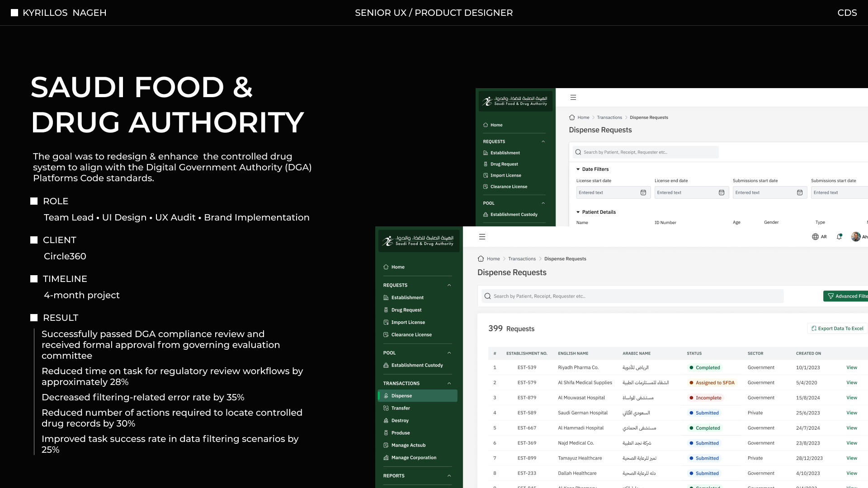The width and height of the screenshot is (868, 488).
Task: Select Dispense in the Transactions menu
Action: point(418,396)
